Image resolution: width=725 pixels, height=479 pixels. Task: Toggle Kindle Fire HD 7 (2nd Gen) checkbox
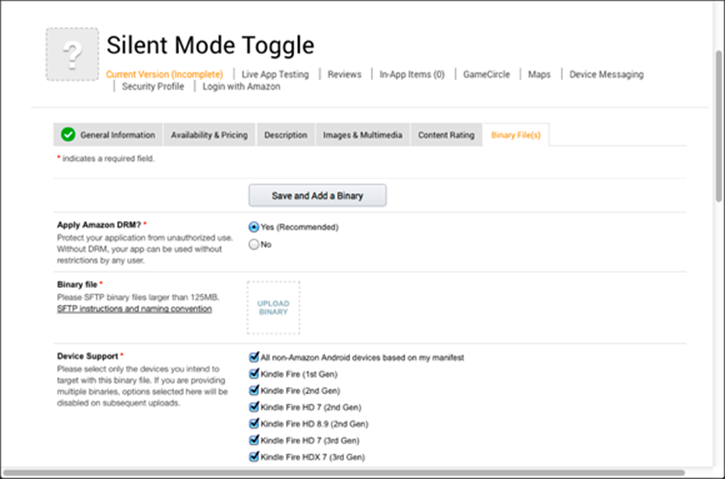tap(253, 407)
